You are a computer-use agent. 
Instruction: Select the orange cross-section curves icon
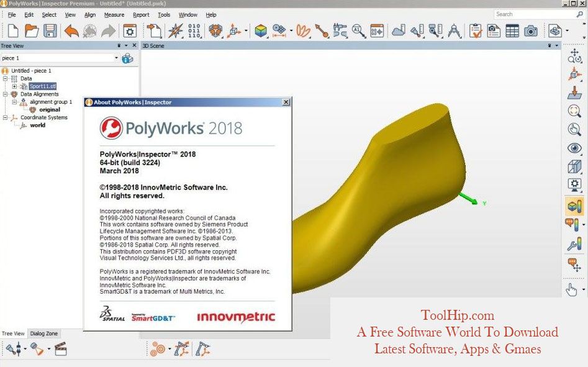coord(303,31)
